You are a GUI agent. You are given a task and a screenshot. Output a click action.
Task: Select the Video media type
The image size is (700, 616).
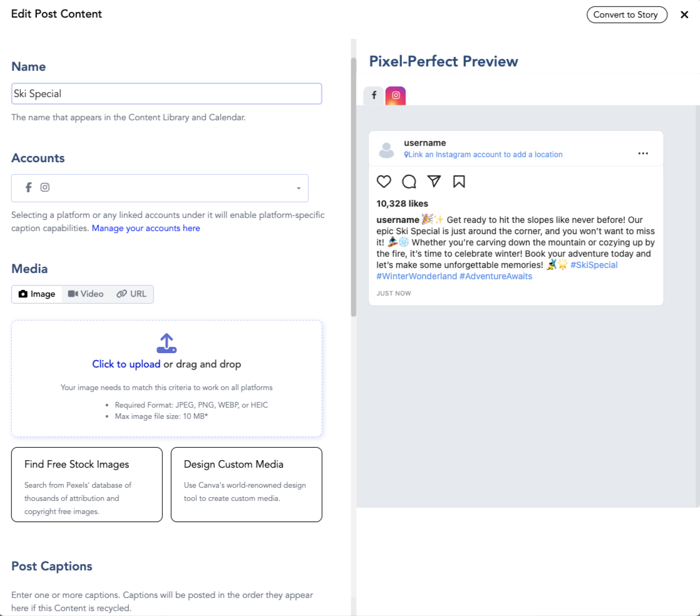(x=86, y=294)
